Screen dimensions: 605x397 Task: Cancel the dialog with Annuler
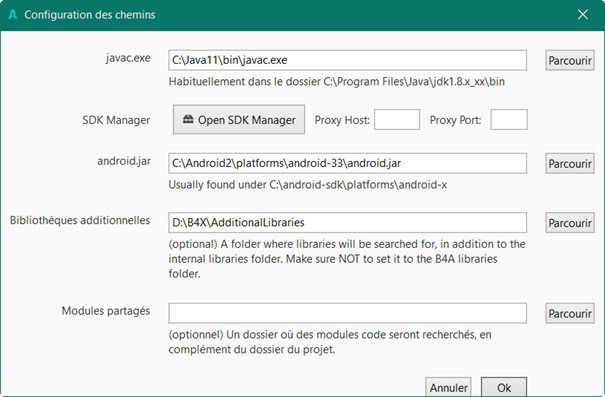coord(448,387)
